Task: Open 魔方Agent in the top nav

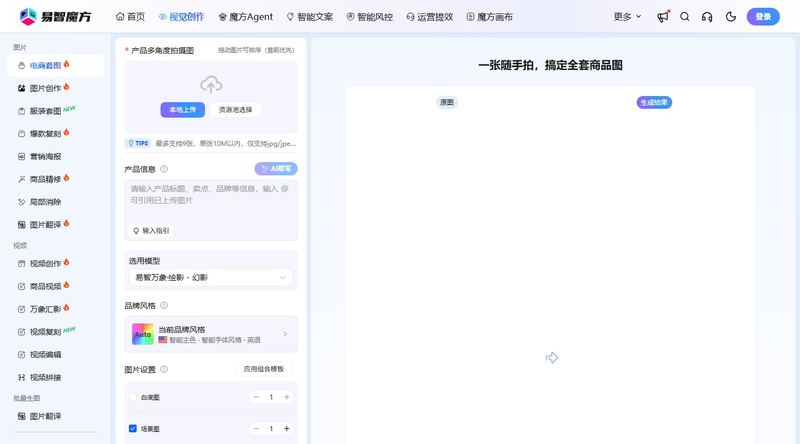Action: tap(245, 17)
